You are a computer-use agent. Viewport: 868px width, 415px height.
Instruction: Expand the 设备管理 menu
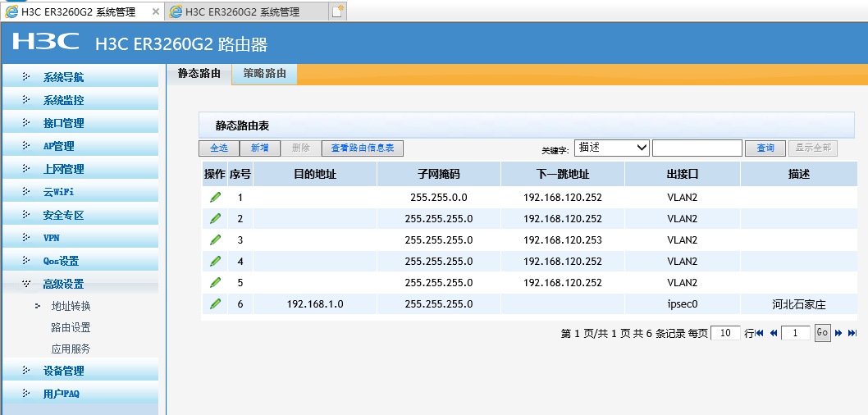[x=81, y=371]
